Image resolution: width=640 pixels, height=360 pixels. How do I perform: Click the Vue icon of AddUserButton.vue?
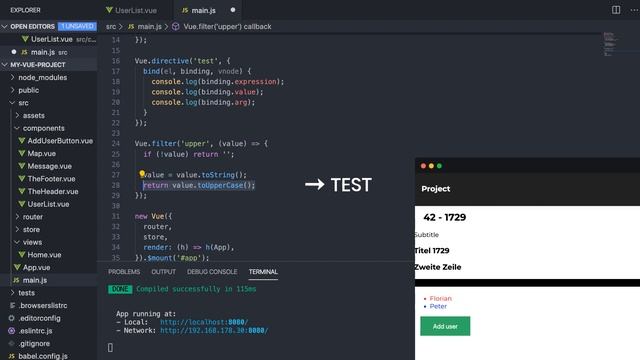pyautogui.click(x=22, y=141)
